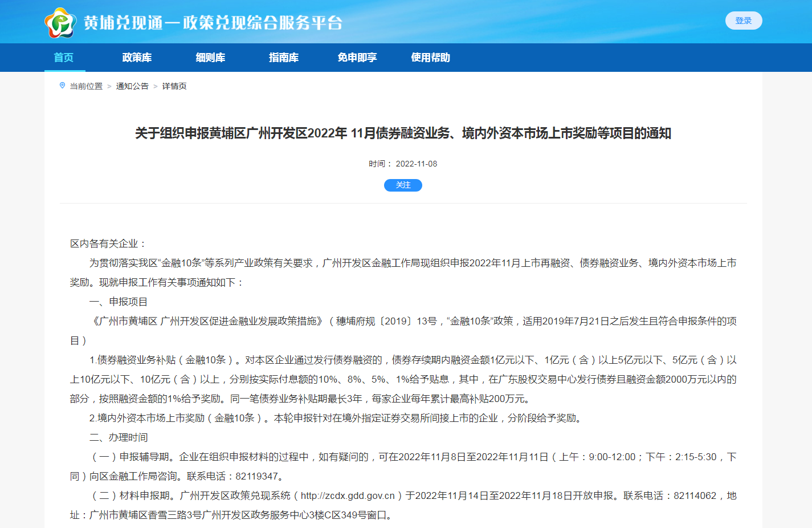This screenshot has width=812, height=528.
Task: Click the 详情页 breadcrumb item
Action: 174,86
